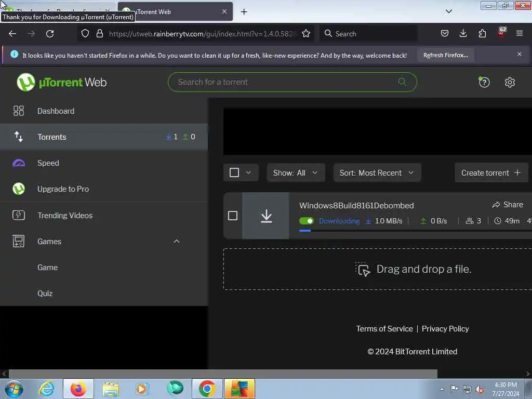Click the uBlock extension icon showing 62

tap(501, 33)
